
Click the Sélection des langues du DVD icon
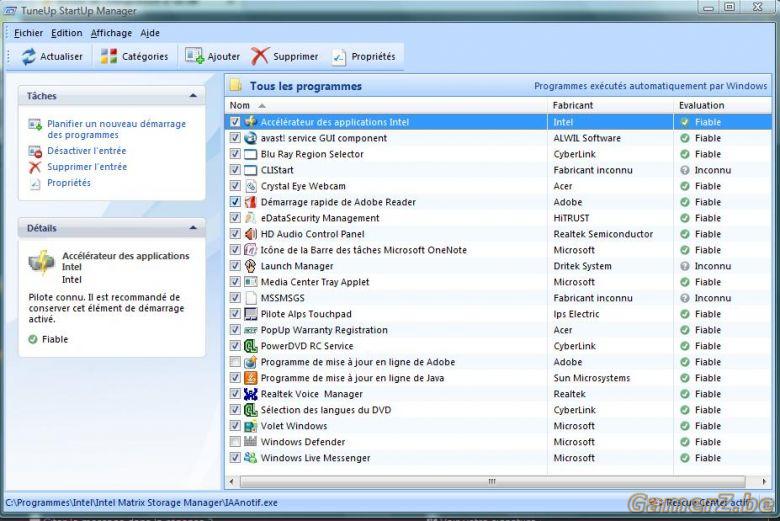[x=251, y=410]
